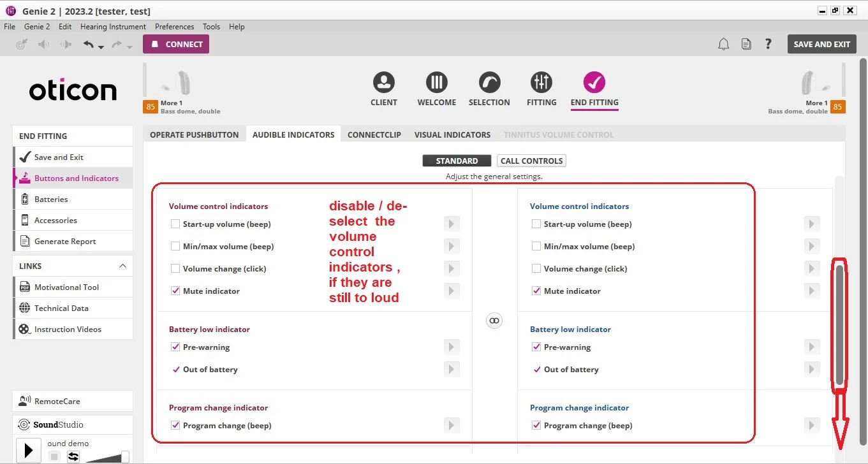Open the help question mark icon
The width and height of the screenshot is (868, 464).
pos(768,44)
